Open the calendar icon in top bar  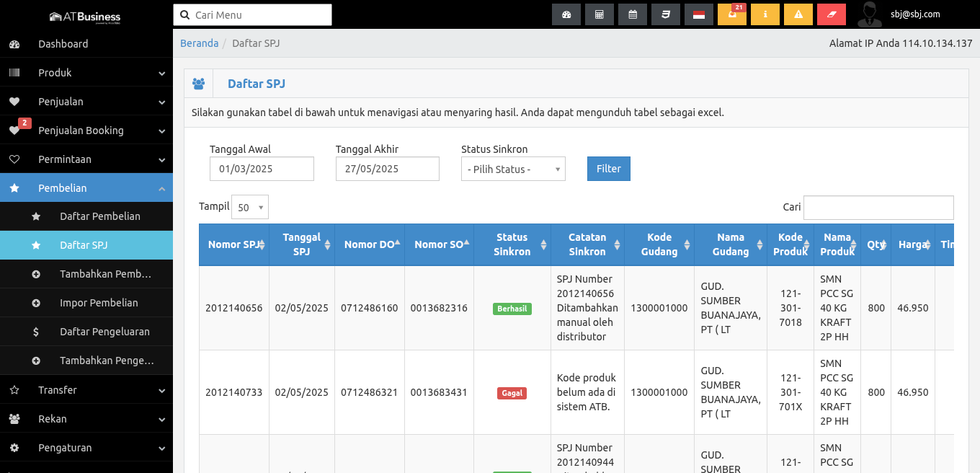[633, 14]
